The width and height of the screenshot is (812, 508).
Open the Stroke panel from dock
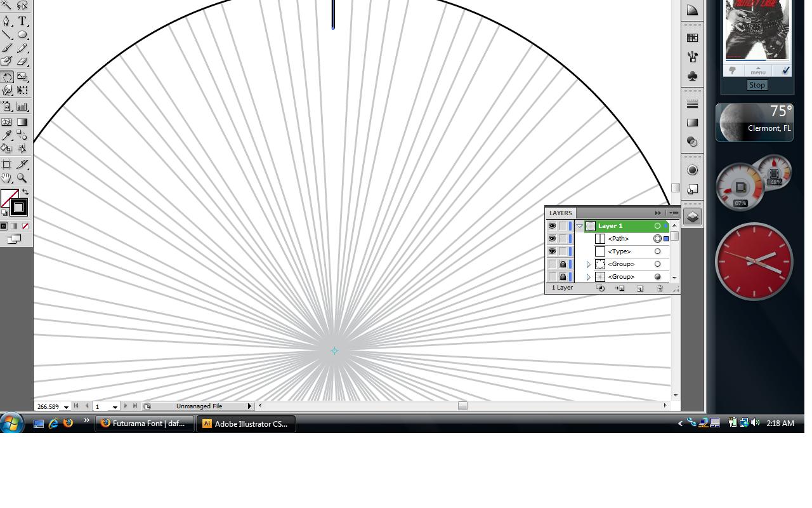692,104
